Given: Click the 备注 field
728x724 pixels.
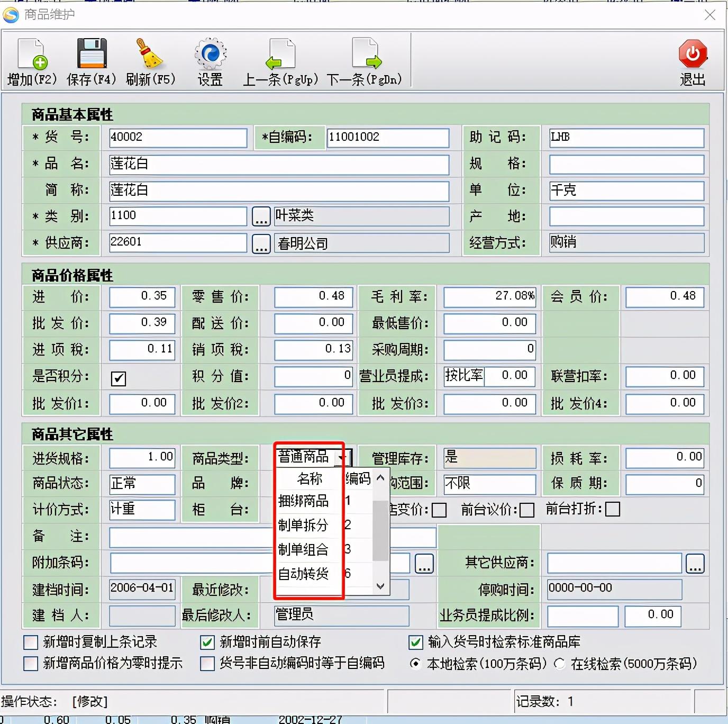Looking at the screenshot, I should pyautogui.click(x=273, y=538).
